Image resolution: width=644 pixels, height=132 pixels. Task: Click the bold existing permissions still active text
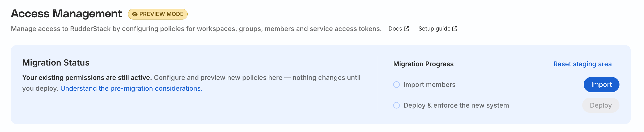point(87,78)
